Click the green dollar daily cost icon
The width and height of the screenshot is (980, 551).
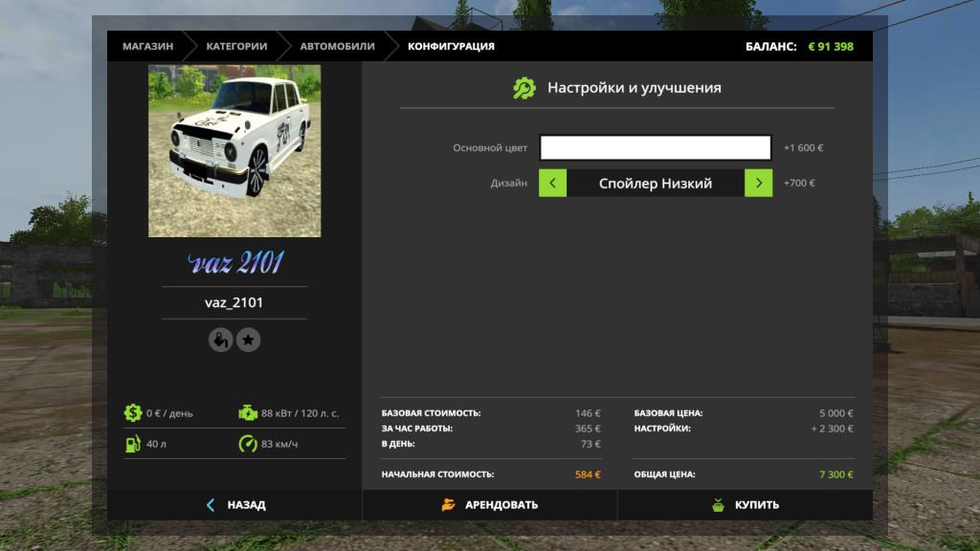(x=132, y=413)
